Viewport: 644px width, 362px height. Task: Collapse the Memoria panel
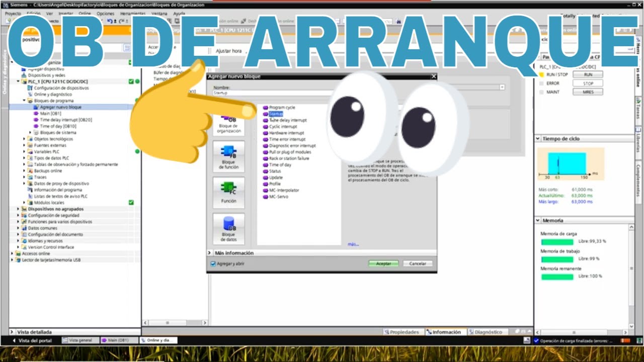pos(538,221)
